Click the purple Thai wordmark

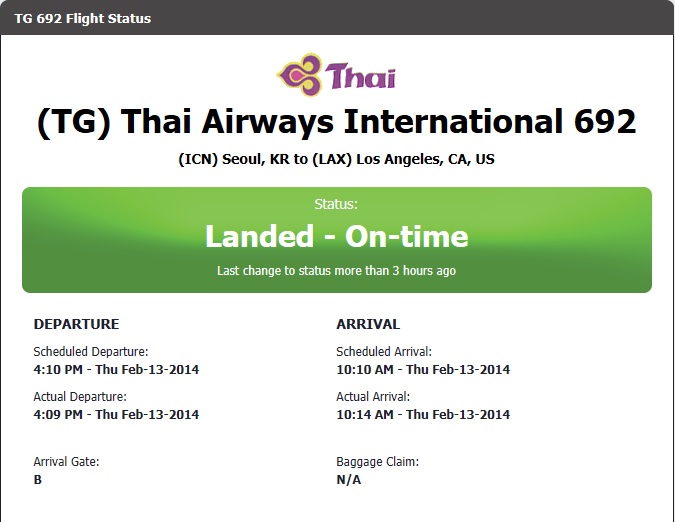[361, 75]
